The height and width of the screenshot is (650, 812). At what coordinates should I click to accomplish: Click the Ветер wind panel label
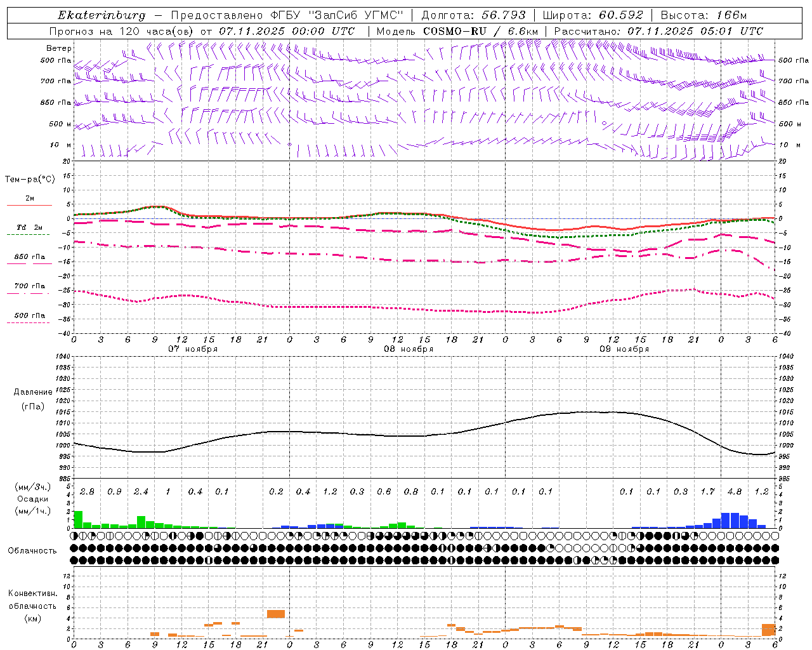point(59,48)
